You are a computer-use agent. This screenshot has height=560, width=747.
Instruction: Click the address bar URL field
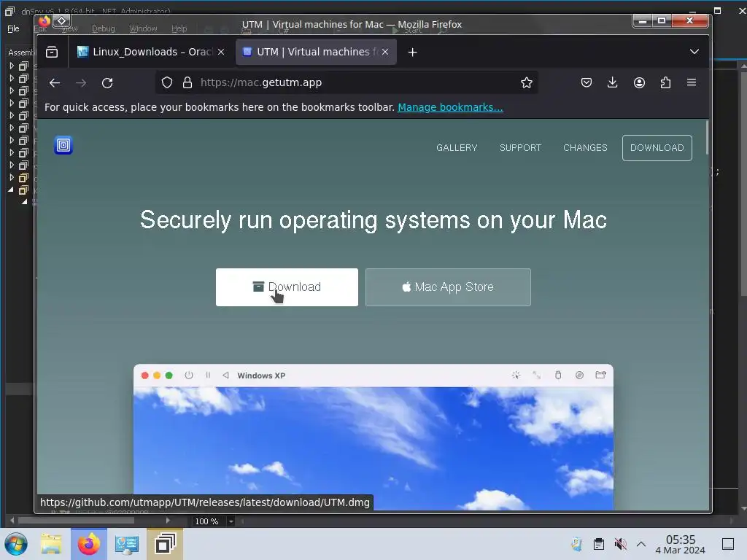point(348,83)
